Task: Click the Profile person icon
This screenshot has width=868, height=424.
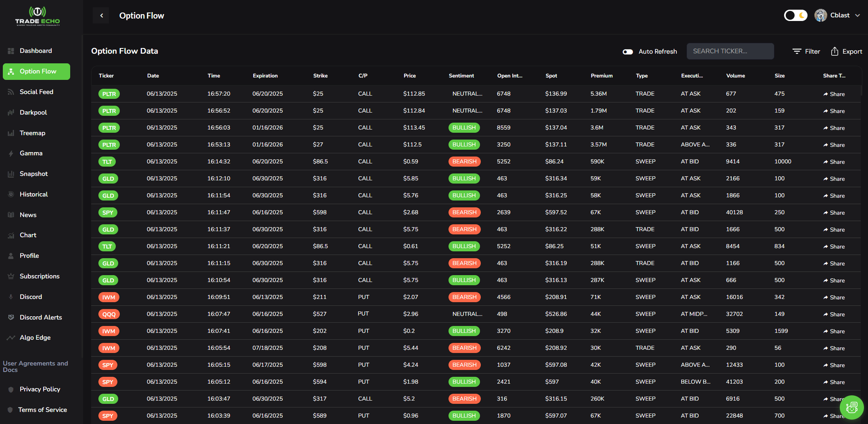Action: click(11, 256)
